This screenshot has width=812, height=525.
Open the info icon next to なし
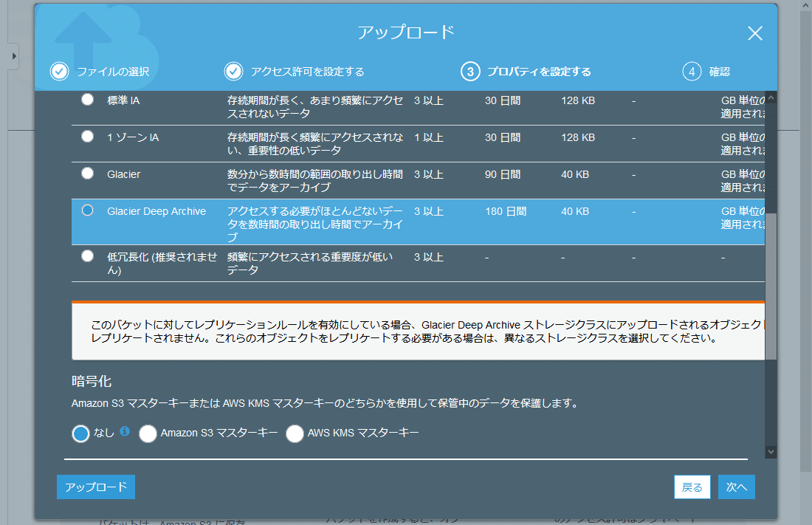pyautogui.click(x=124, y=431)
